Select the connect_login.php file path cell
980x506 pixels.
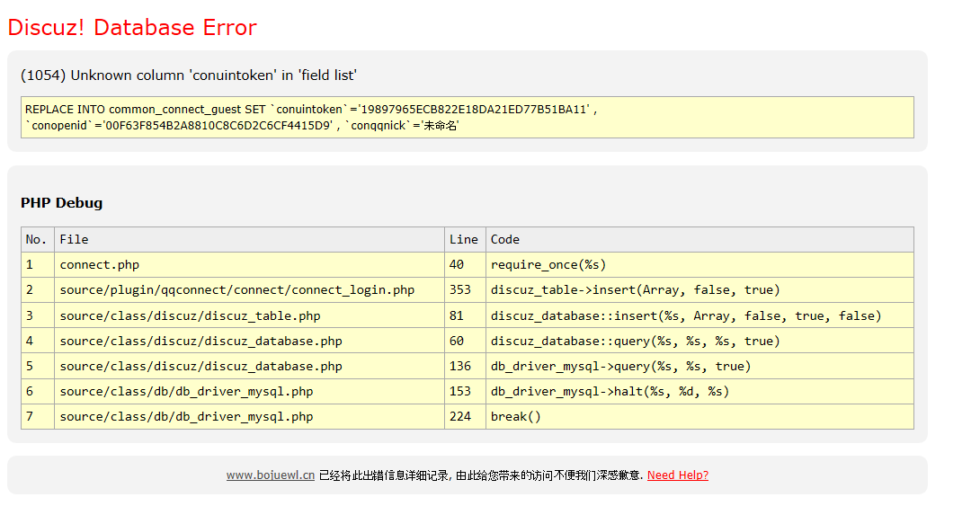click(x=237, y=290)
